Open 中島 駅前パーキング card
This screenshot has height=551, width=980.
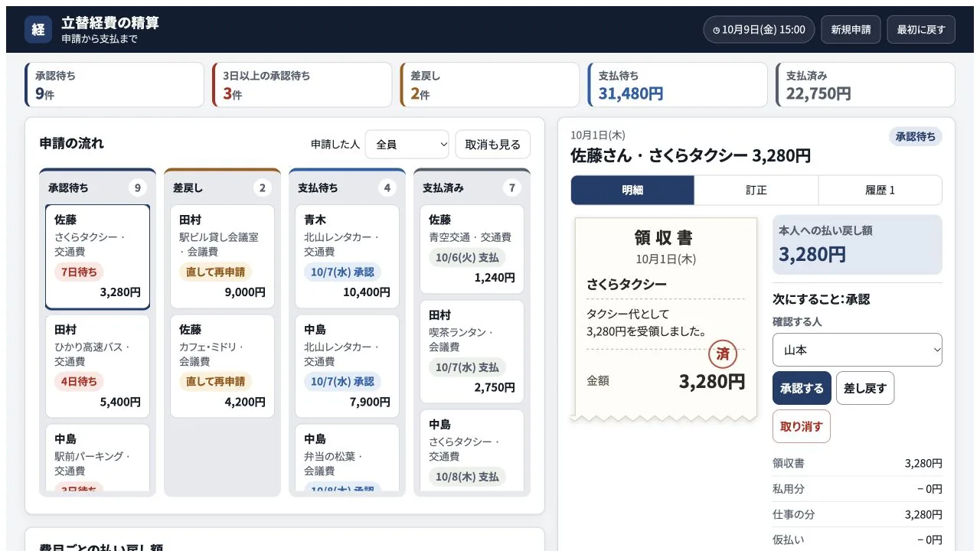point(97,458)
